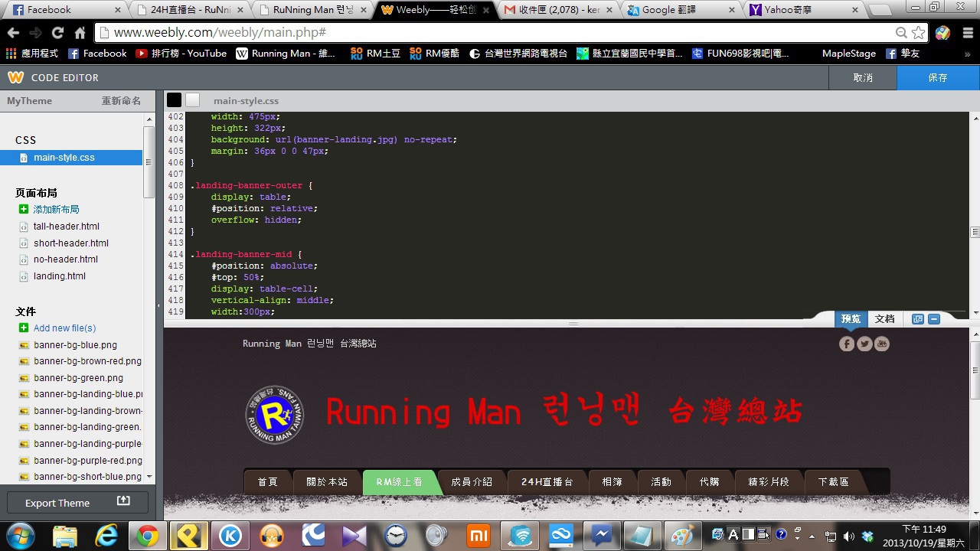Screen dimensions: 980x551
Task: Click the Weebly logo in Code Editor header
Action: tap(15, 77)
